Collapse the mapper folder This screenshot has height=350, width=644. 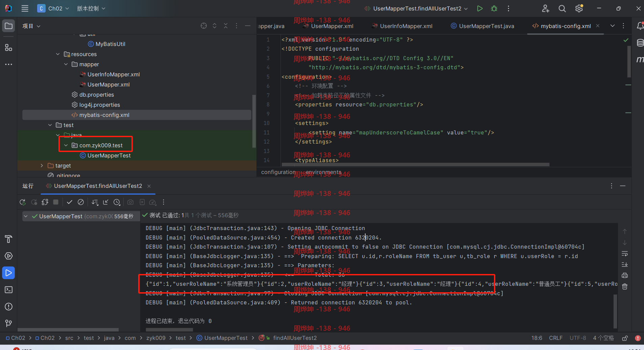[66, 64]
